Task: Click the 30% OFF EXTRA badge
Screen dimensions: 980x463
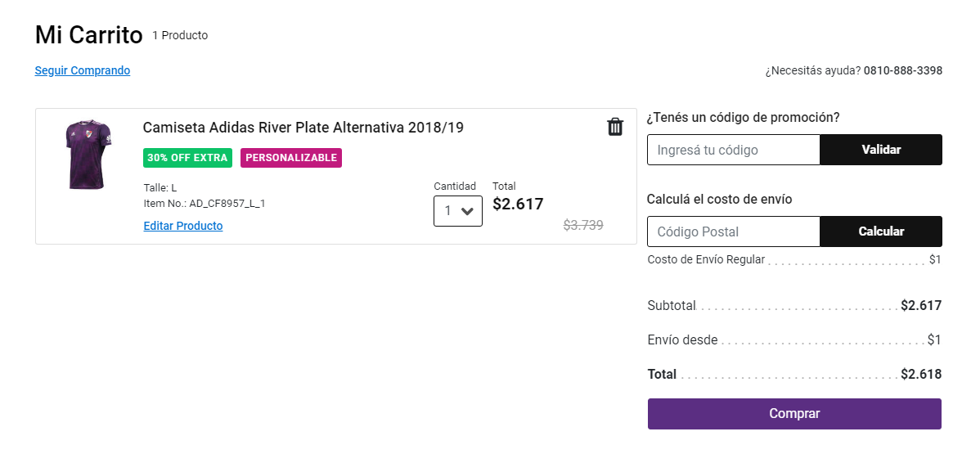Action: click(187, 158)
